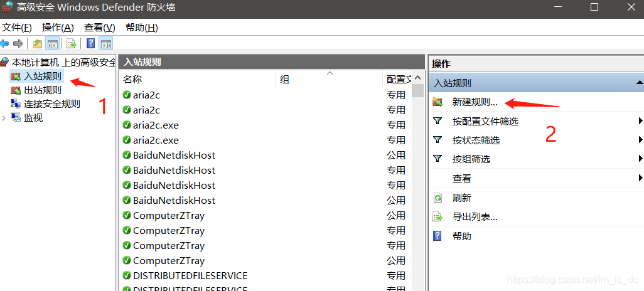Click the blue Back arrow in toolbar
644x291 pixels.
[4, 43]
